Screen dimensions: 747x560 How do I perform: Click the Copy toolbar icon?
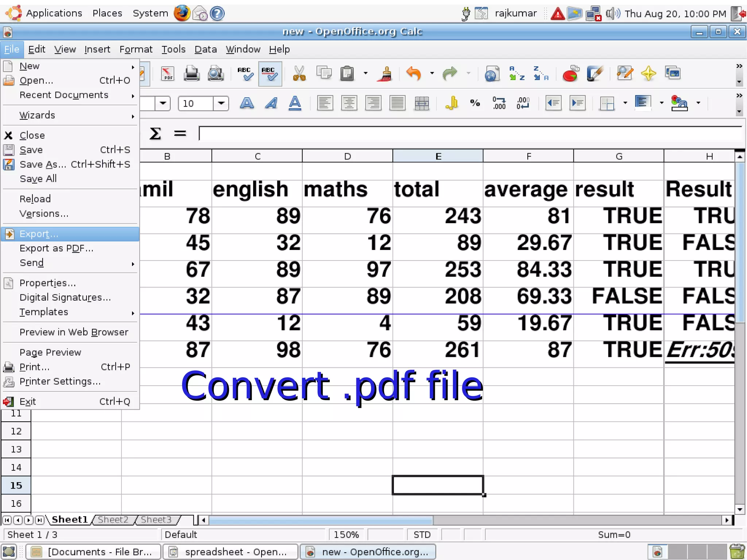[x=324, y=73]
